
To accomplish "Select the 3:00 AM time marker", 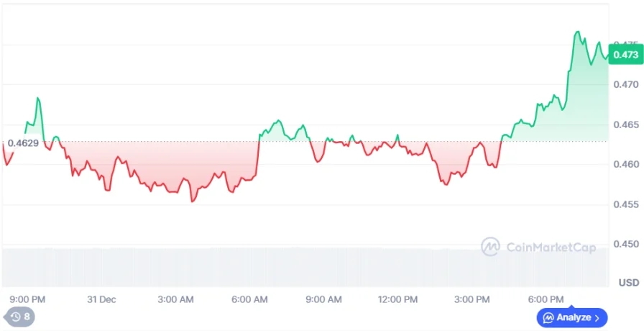I will (x=175, y=299).
